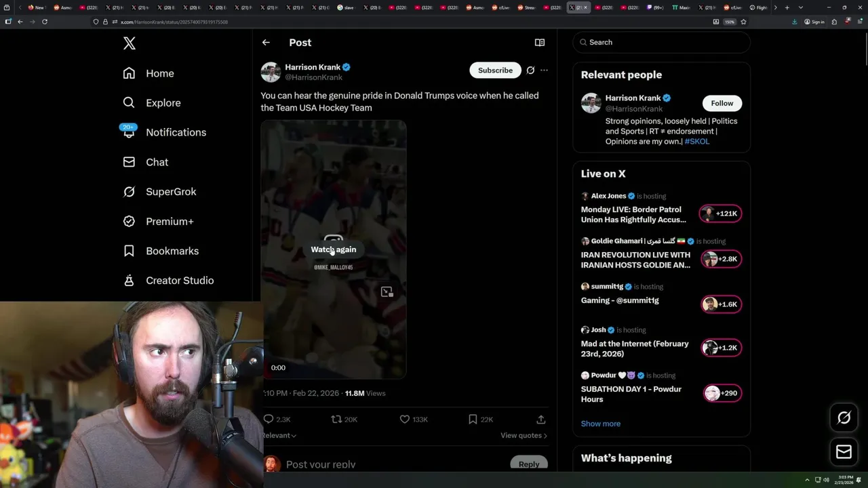Open the post's three-dot more menu
Image resolution: width=868 pixels, height=488 pixels.
(544, 70)
